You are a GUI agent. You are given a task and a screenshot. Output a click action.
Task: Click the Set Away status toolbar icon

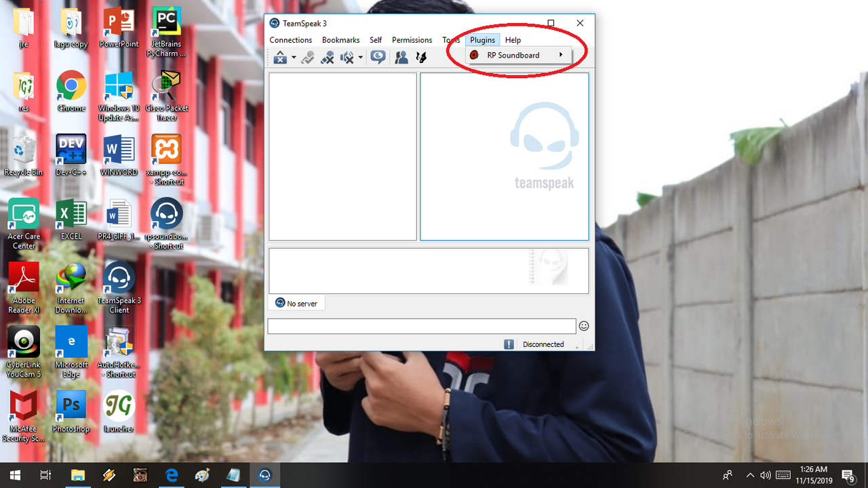pos(280,58)
